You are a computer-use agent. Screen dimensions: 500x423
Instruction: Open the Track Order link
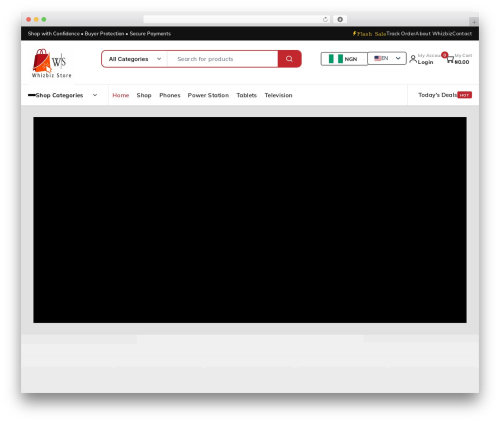pyautogui.click(x=401, y=34)
